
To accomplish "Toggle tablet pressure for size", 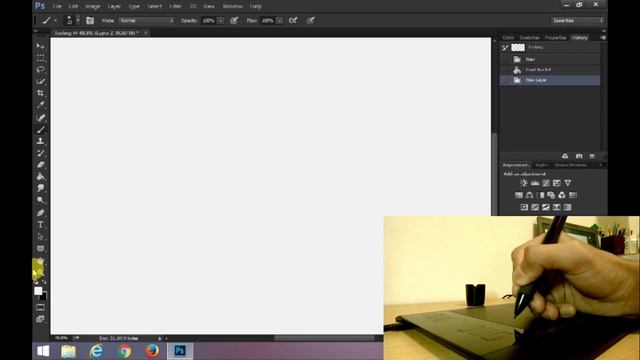I will [311, 20].
